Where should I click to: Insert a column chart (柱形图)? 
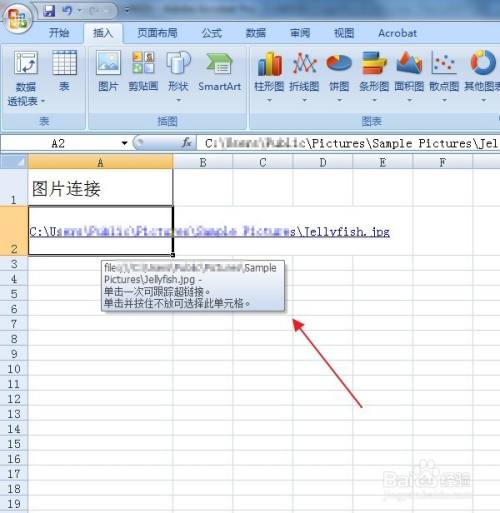click(269, 76)
